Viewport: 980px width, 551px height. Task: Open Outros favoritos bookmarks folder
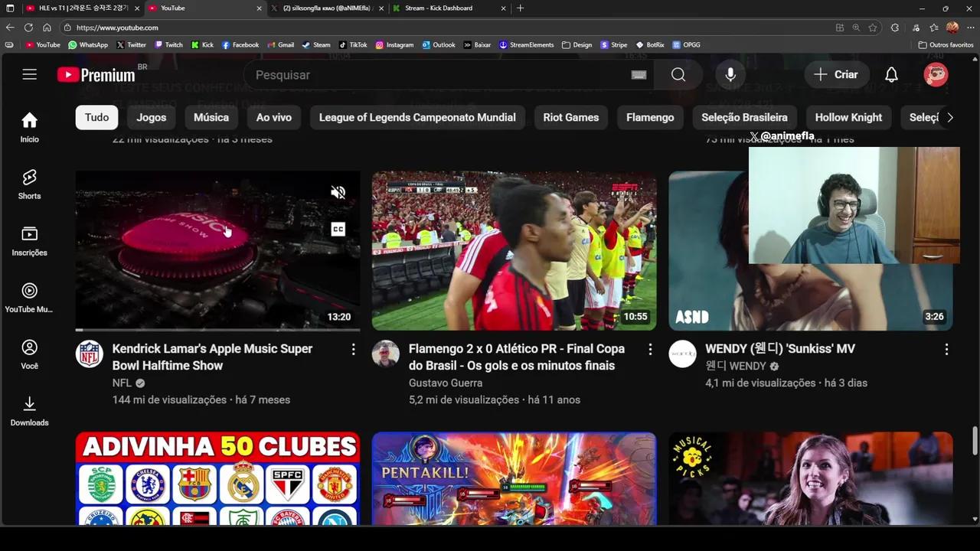tap(946, 44)
